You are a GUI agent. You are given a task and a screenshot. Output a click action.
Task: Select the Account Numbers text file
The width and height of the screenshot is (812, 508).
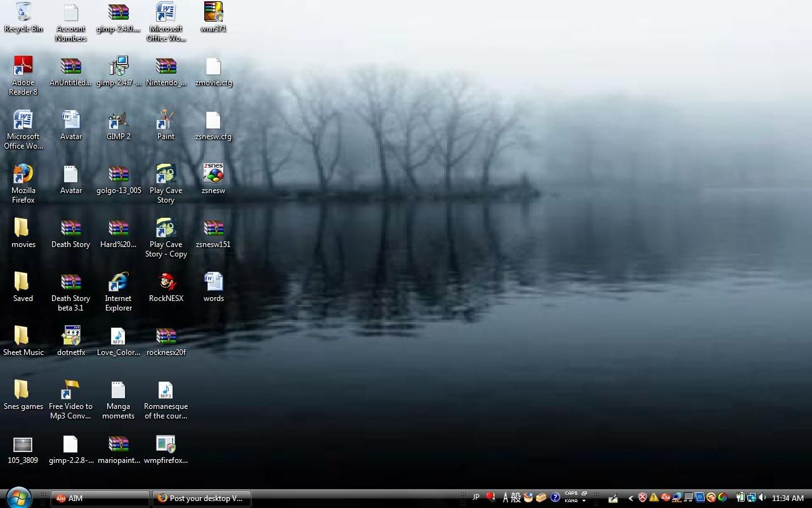click(x=71, y=22)
